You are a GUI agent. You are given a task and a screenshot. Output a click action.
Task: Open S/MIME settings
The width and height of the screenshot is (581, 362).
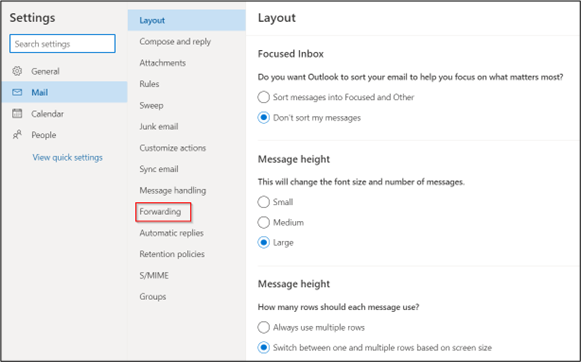pyautogui.click(x=154, y=275)
